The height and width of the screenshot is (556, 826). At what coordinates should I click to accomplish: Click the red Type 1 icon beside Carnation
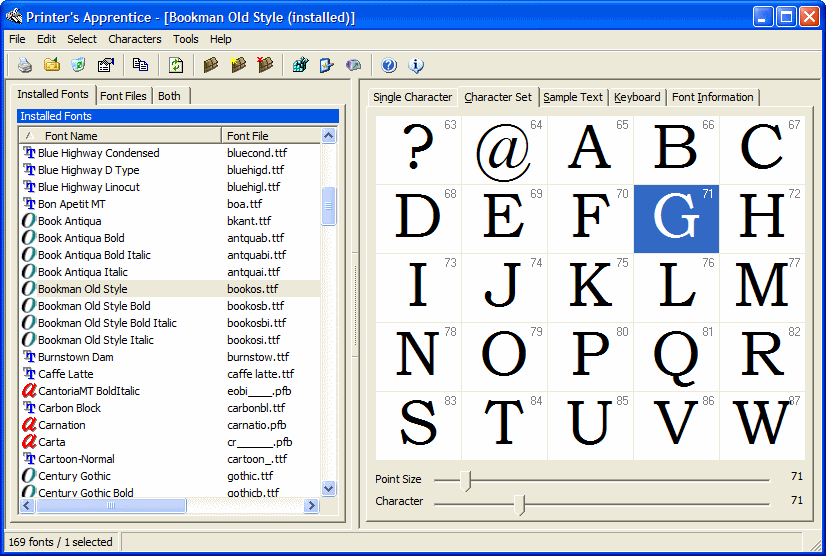coord(29,424)
